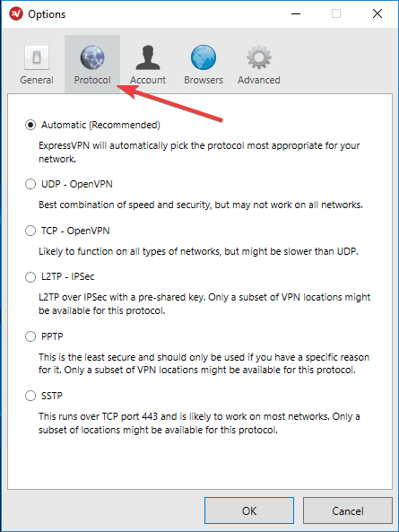Go to the Browsers tab label
Image resolution: width=399 pixels, height=532 pixels.
[x=204, y=80]
